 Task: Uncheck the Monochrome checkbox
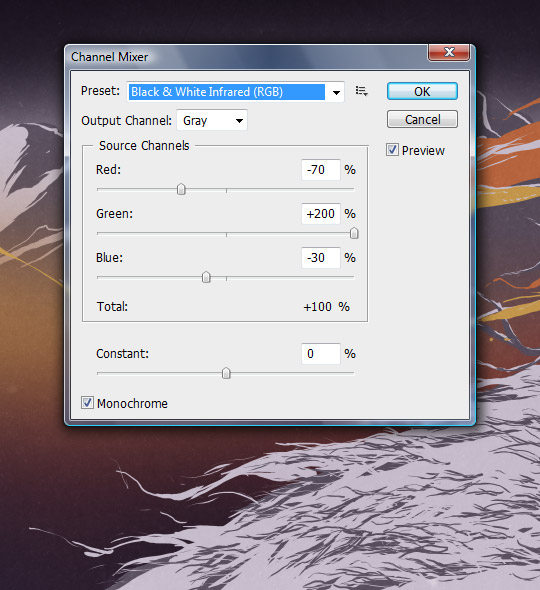coord(87,403)
